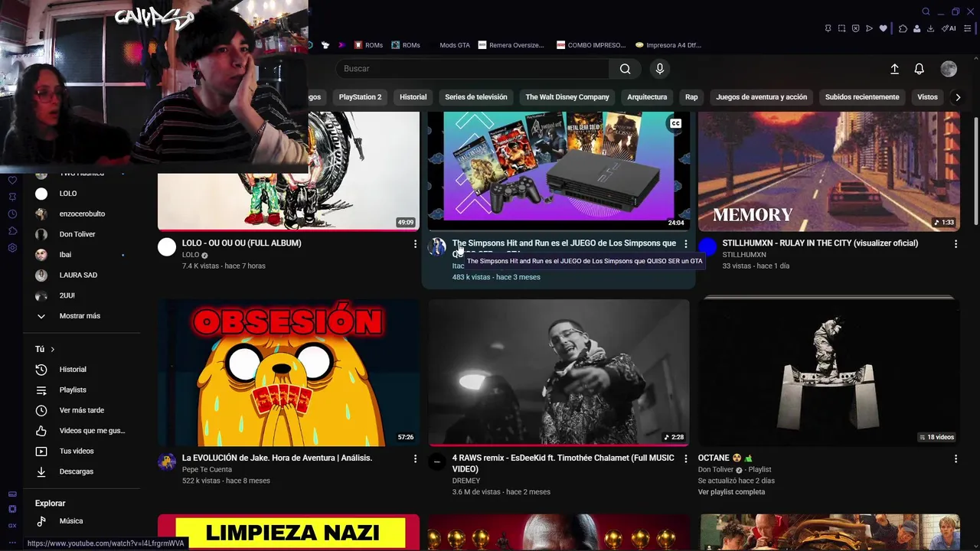Open the Impresora A4 Dtf bookmark
980x551 pixels.
coord(668,45)
